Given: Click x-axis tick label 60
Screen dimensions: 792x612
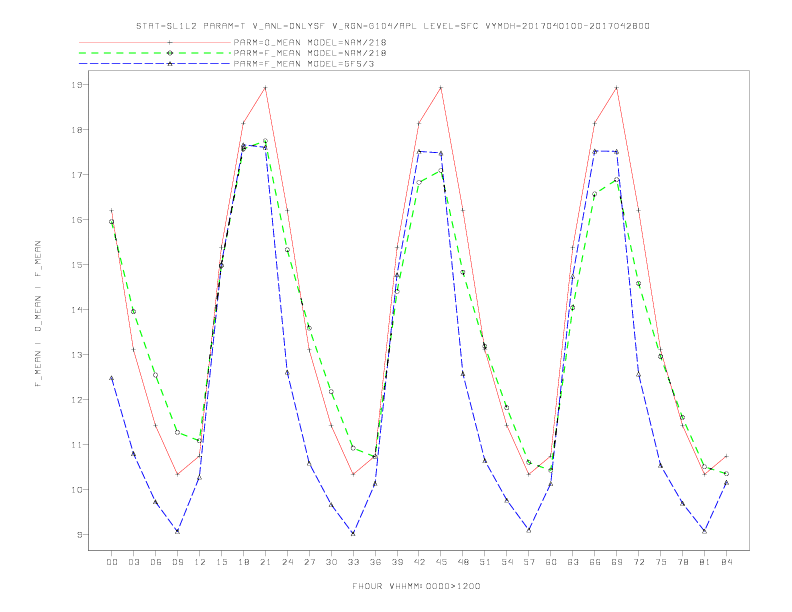Looking at the screenshot, I should (x=551, y=562).
